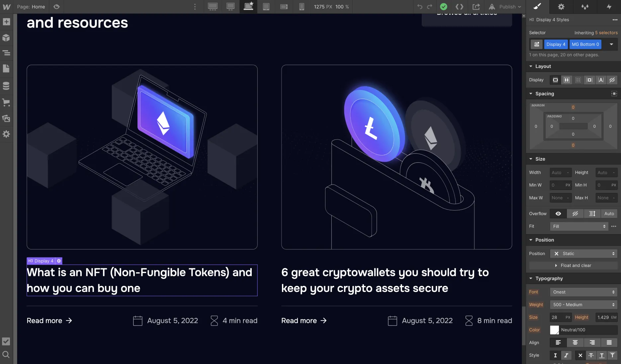Viewport: 621px width, 364px height.
Task: Set display to block
Action: tap(555, 80)
